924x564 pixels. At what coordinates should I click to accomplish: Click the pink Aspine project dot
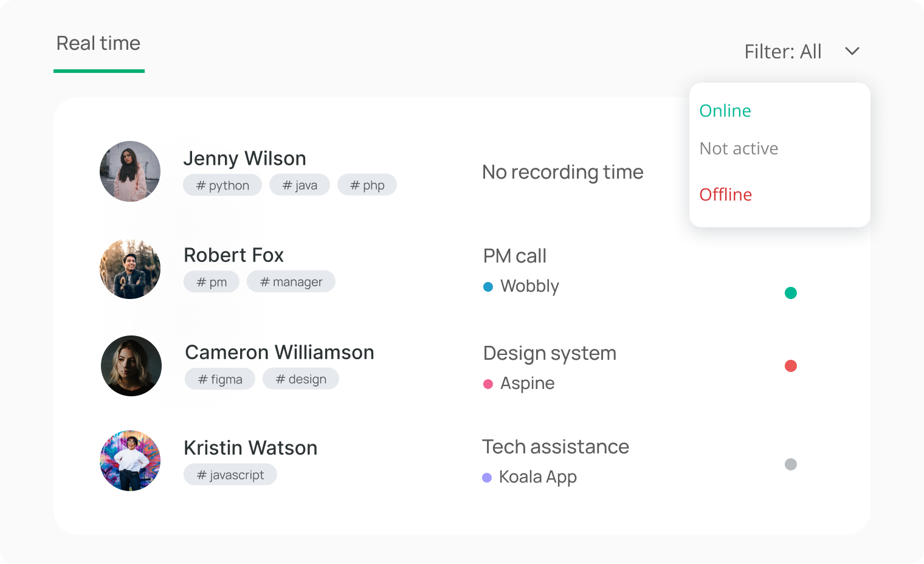(488, 383)
